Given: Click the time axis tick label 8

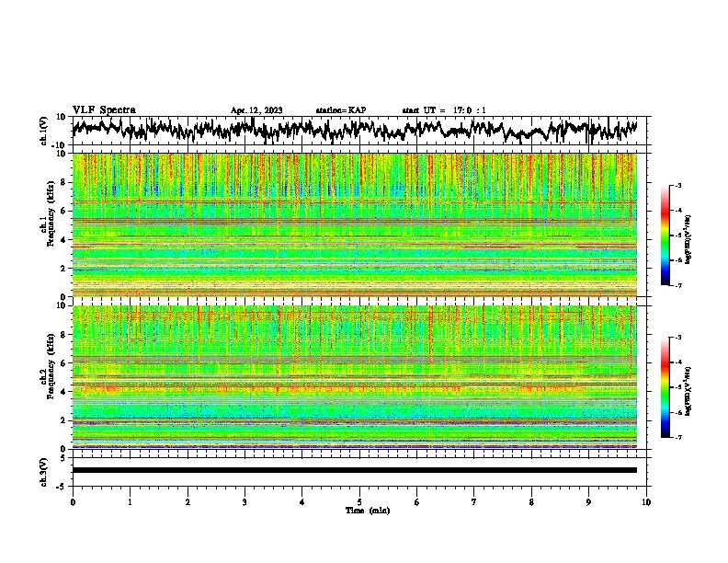Looking at the screenshot, I should pyautogui.click(x=531, y=502).
